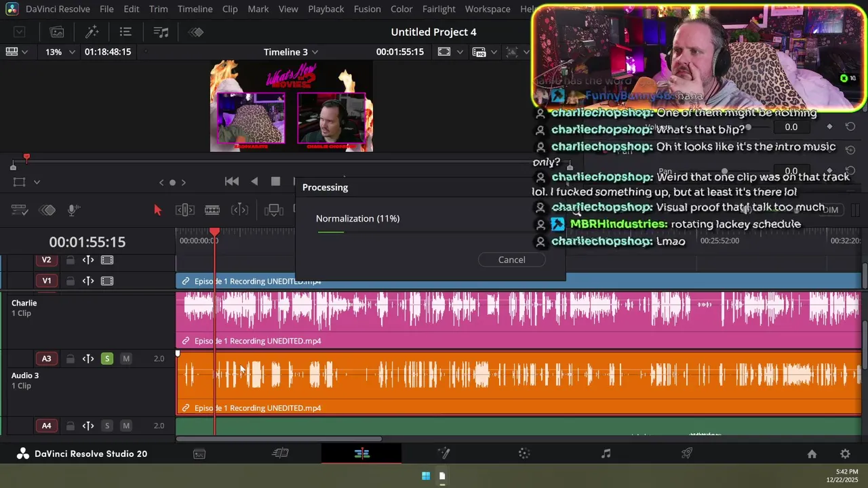
Task: Lock the V1 video track
Action: point(70,281)
